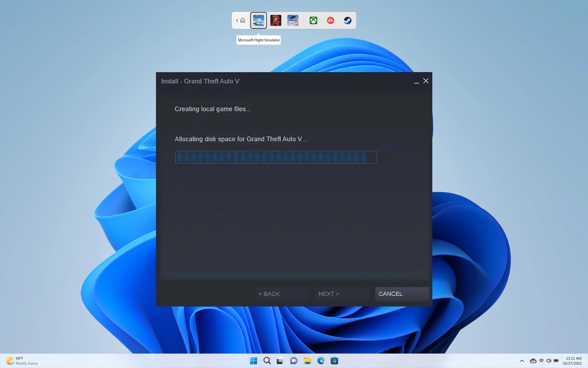
Task: Open Microsoft Edge from the taskbar
Action: [321, 361]
